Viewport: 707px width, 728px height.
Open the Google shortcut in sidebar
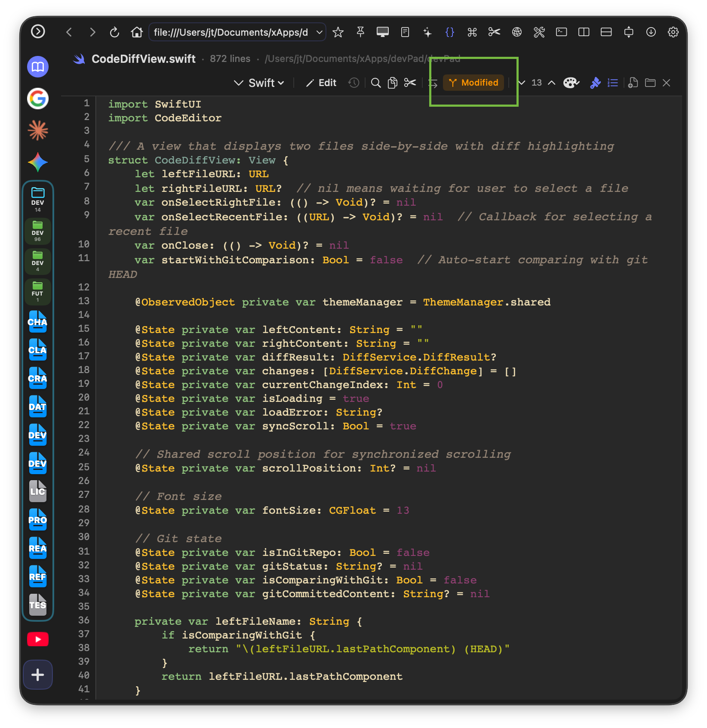coord(38,99)
